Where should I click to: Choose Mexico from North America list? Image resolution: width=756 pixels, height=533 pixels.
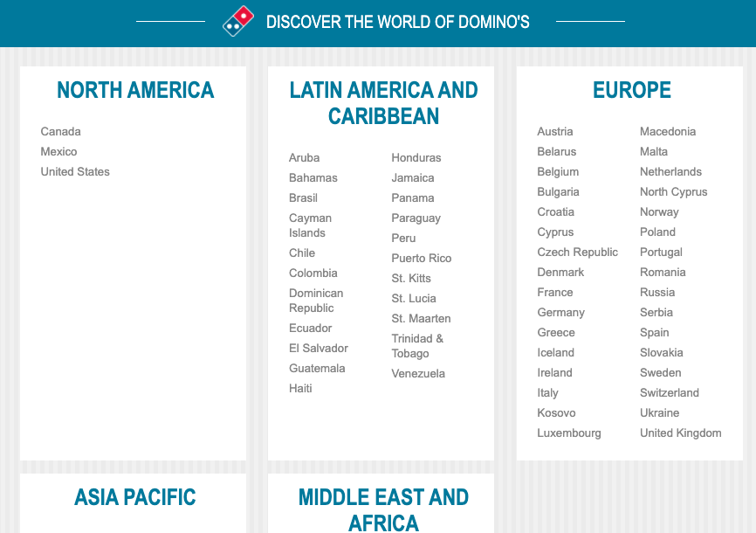pyautogui.click(x=58, y=151)
